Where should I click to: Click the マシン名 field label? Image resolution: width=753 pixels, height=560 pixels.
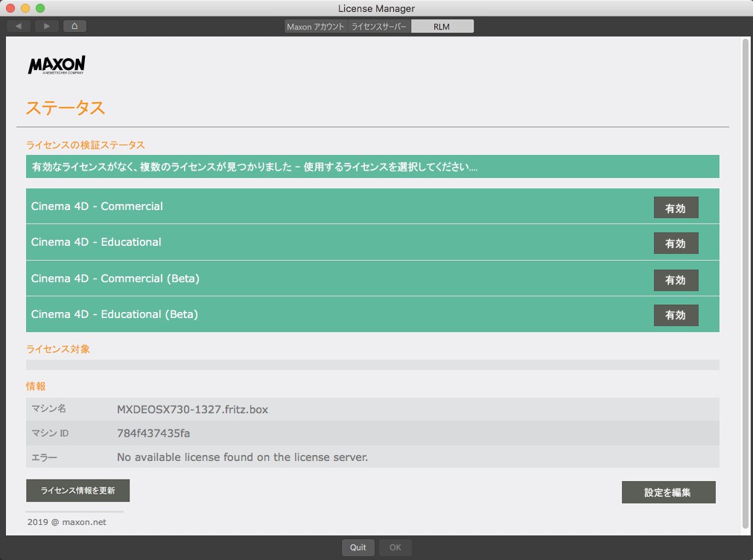pyautogui.click(x=48, y=409)
